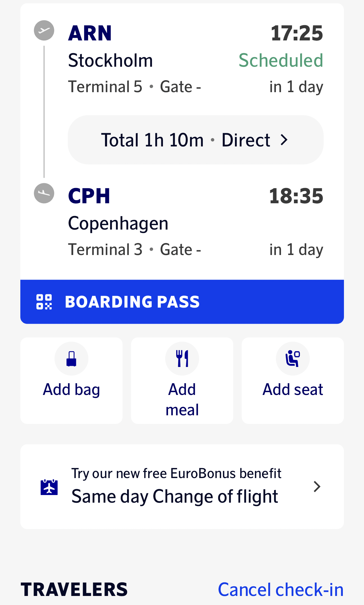The image size is (364, 605).
Task: Expand flight details chevron next to Direct
Action: click(x=284, y=140)
